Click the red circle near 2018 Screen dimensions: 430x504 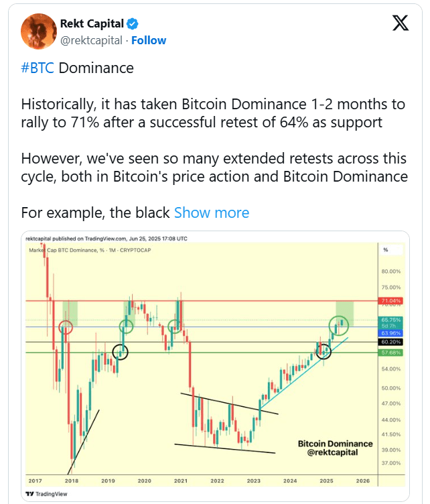66,327
